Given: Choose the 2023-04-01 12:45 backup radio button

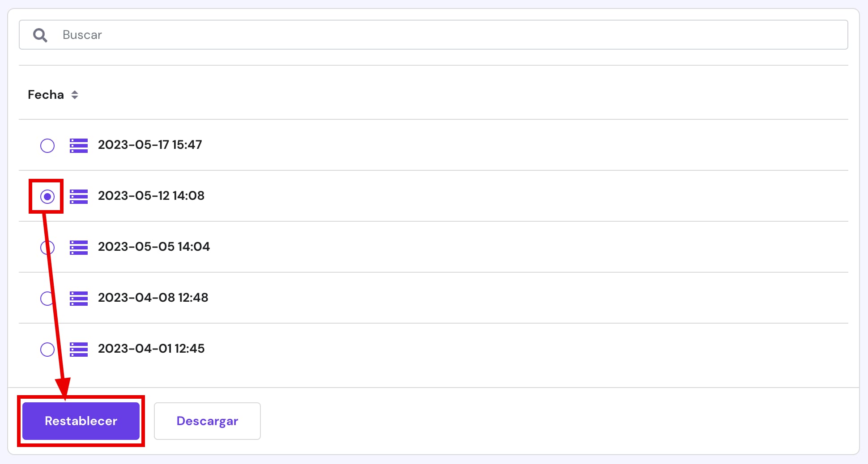Looking at the screenshot, I should (47, 349).
